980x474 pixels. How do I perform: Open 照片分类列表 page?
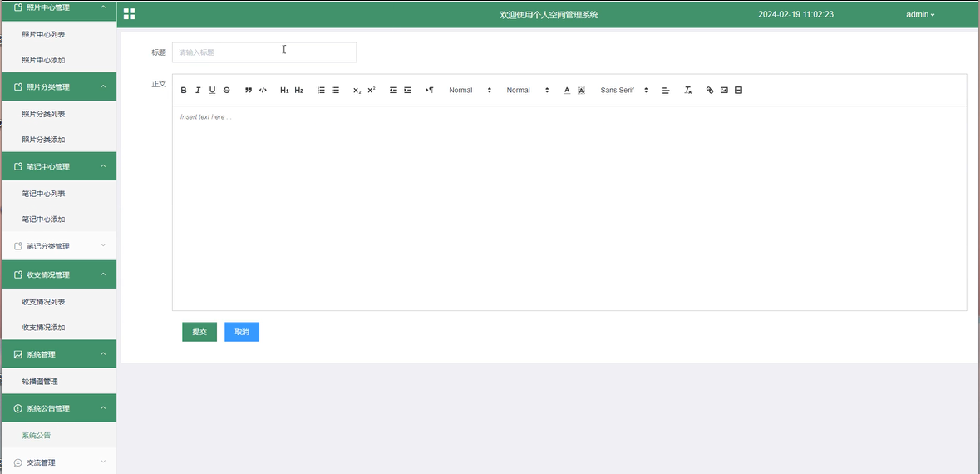[58, 114]
